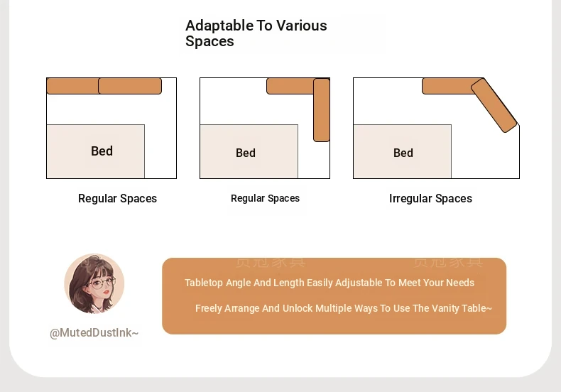Click the Adaptable To Various Spaces heading
561x392 pixels.
pyautogui.click(x=256, y=33)
